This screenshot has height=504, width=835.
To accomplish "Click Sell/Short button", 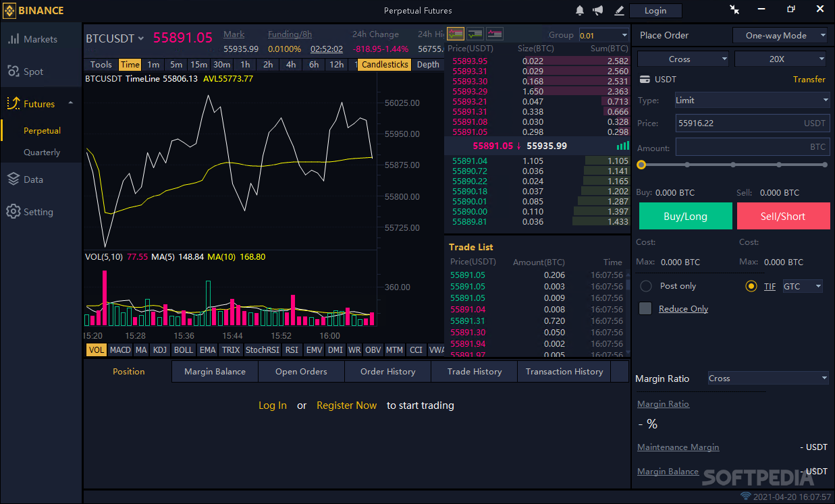I will [783, 217].
